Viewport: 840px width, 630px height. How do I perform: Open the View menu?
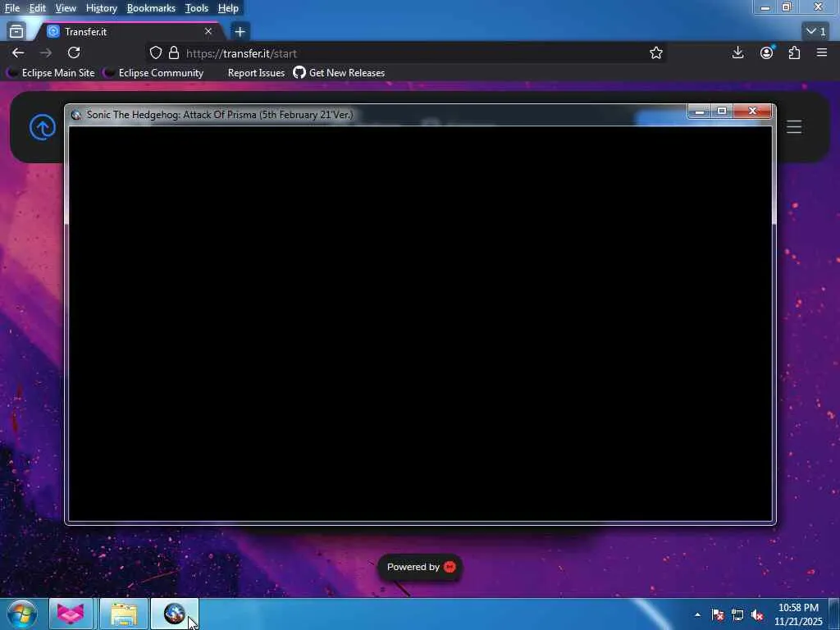point(66,8)
